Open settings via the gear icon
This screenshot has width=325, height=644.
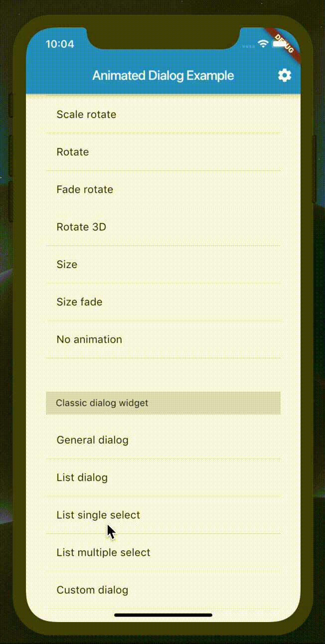[x=285, y=75]
